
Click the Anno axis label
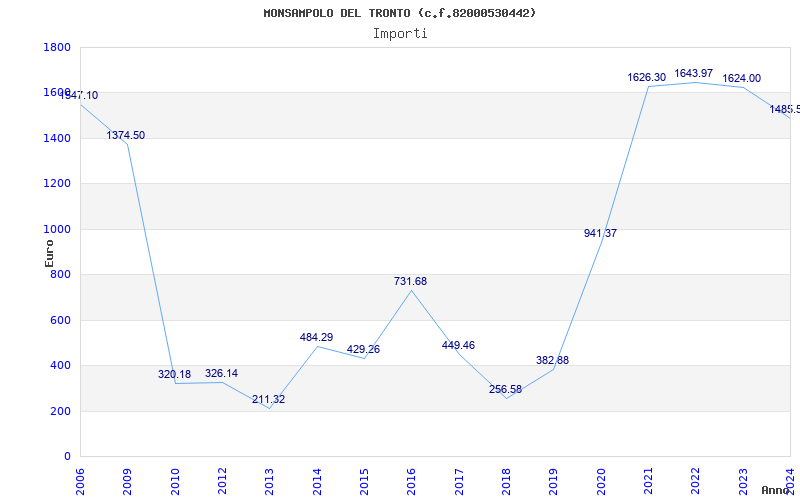[x=776, y=490]
